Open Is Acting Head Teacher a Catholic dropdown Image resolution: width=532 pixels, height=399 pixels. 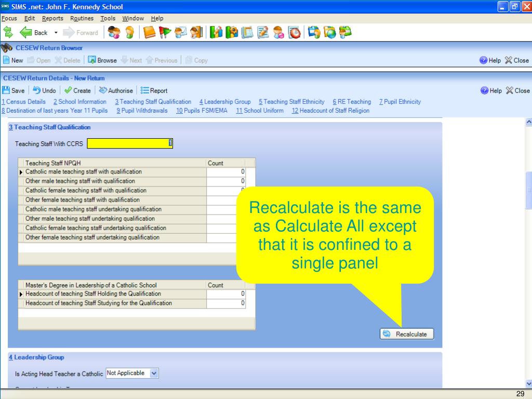(154, 373)
